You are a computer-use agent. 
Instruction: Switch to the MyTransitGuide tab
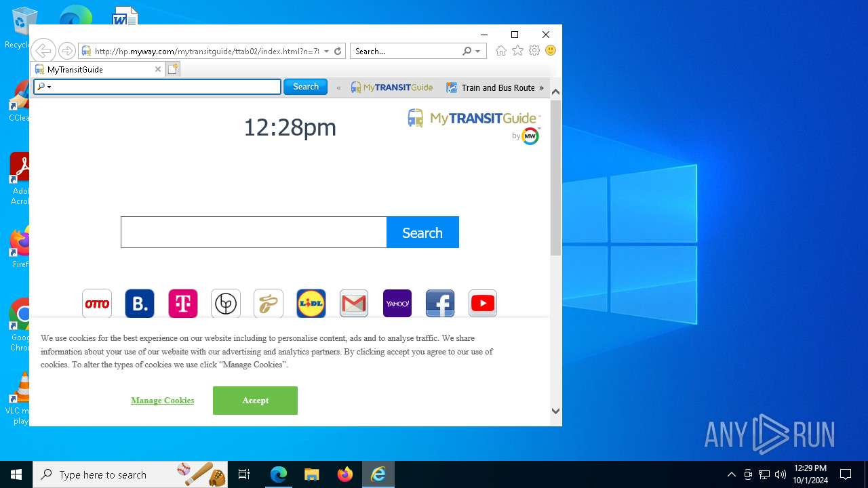pyautogui.click(x=98, y=69)
